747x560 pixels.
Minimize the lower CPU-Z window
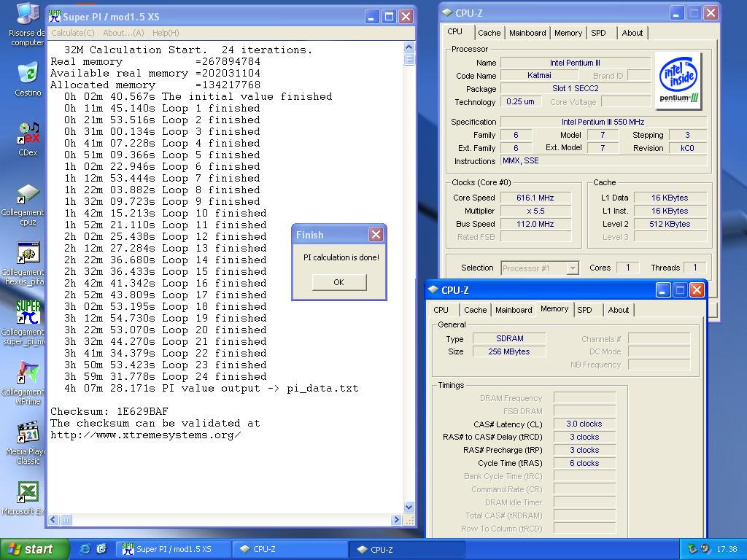click(x=663, y=289)
